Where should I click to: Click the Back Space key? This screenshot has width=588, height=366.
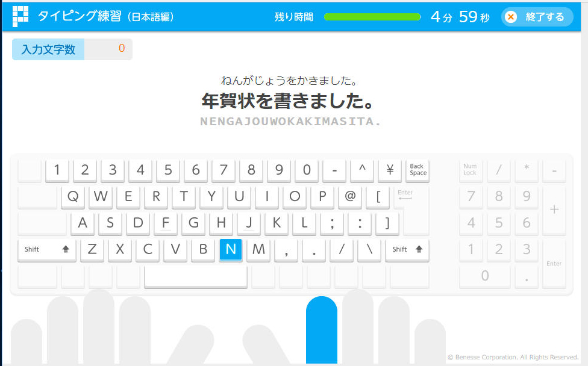418,170
